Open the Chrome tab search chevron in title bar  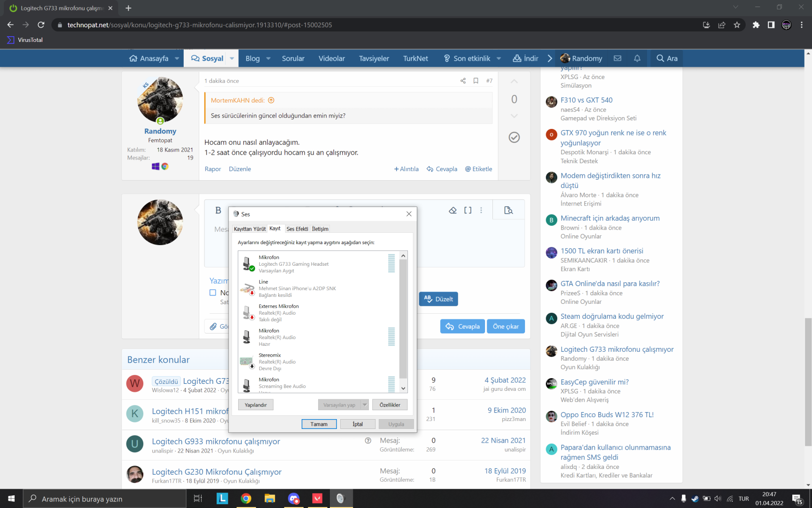pyautogui.click(x=735, y=7)
